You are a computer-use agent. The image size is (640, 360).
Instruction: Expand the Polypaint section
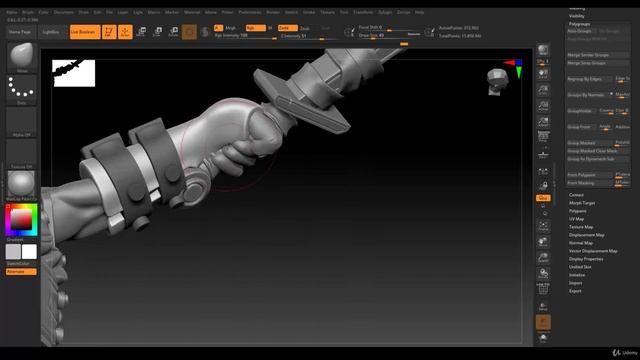[x=578, y=211]
